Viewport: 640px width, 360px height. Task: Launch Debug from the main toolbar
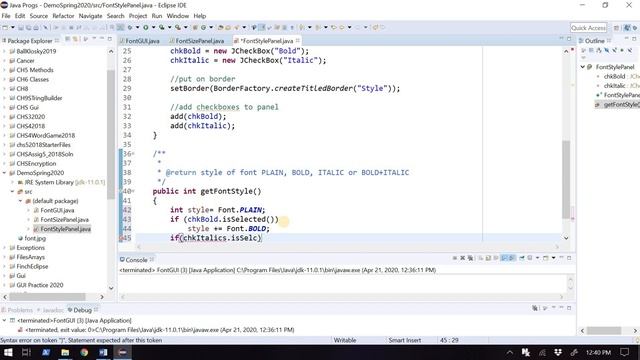(x=130, y=28)
